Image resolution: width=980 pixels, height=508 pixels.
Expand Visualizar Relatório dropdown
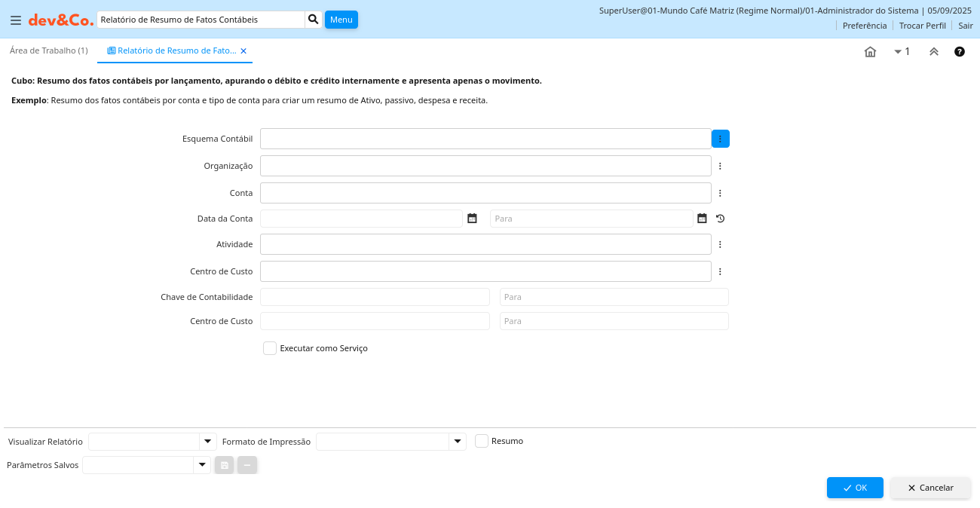click(208, 442)
